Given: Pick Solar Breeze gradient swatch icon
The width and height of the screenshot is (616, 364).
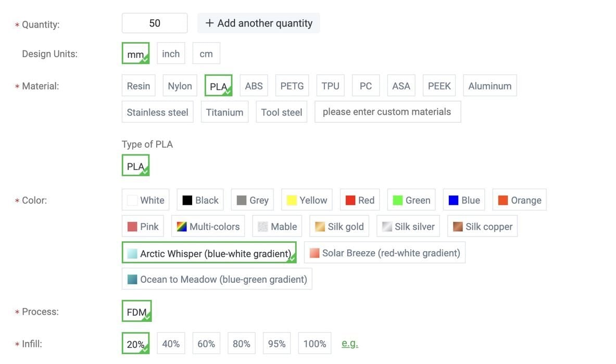Looking at the screenshot, I should pos(315,253).
